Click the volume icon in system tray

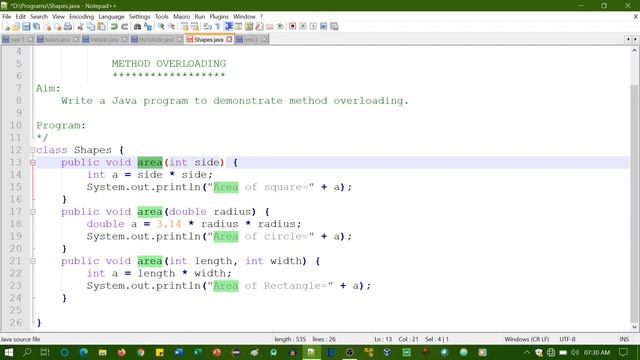tap(575, 352)
